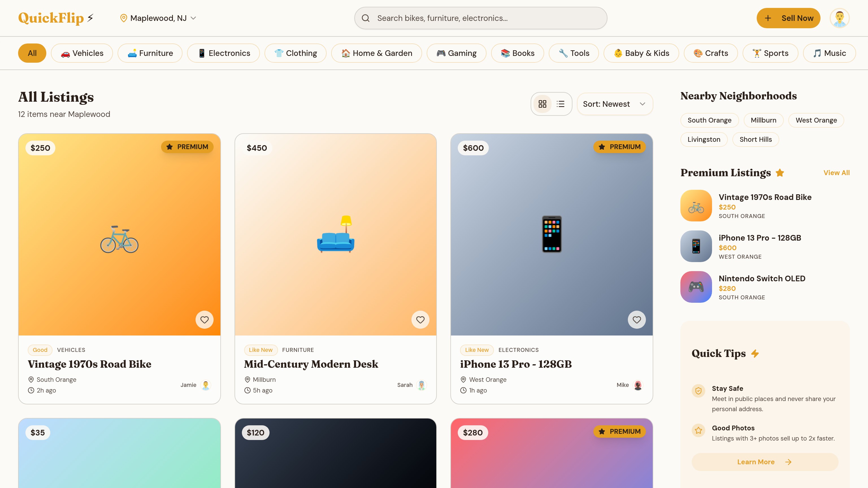Screen dimensions: 868x488
Task: Toggle heart on Mid-Century Modern Desk
Action: [x=420, y=320]
